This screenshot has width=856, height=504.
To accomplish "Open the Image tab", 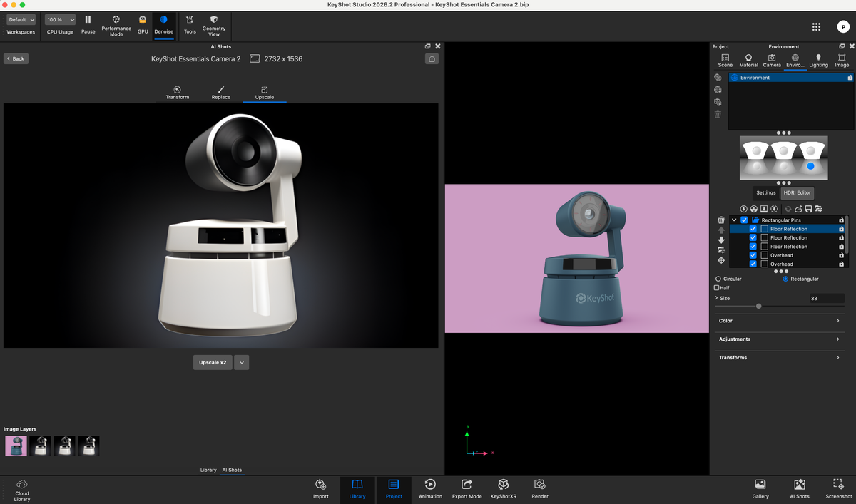I will point(842,61).
